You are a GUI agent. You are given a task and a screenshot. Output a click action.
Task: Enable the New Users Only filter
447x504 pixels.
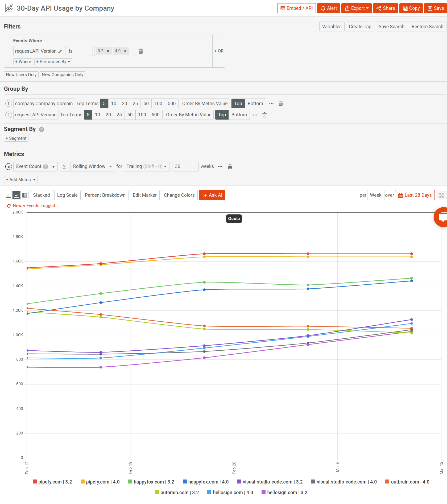pyautogui.click(x=21, y=75)
